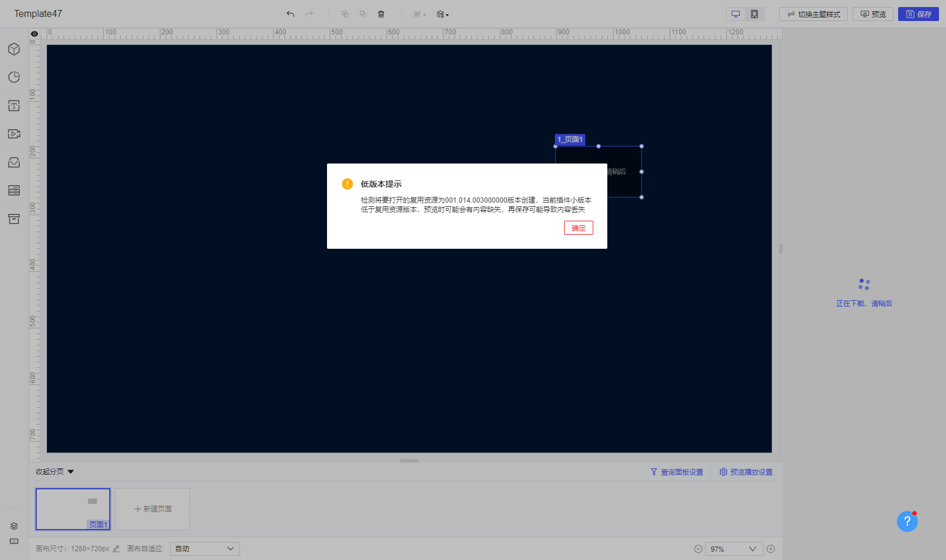This screenshot has height=560, width=946.
Task: Open the alignment dropdown in toolbar
Action: (420, 14)
